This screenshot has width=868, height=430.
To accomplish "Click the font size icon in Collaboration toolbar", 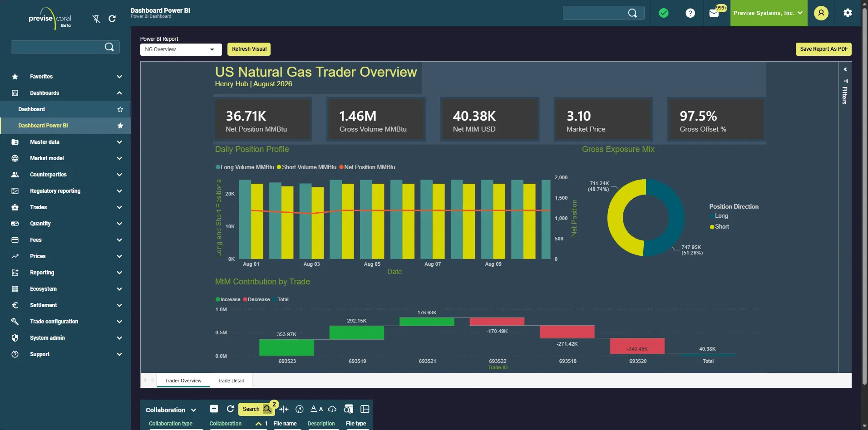I will tap(316, 409).
